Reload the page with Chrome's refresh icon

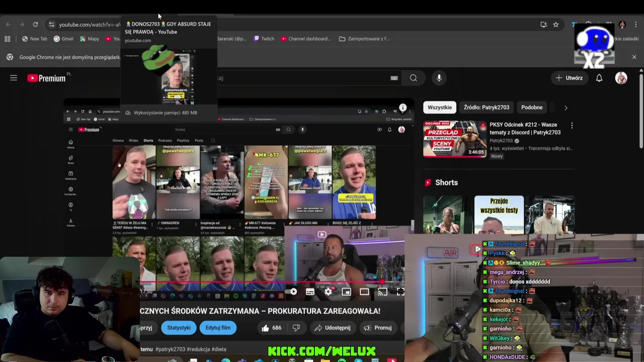pos(35,24)
